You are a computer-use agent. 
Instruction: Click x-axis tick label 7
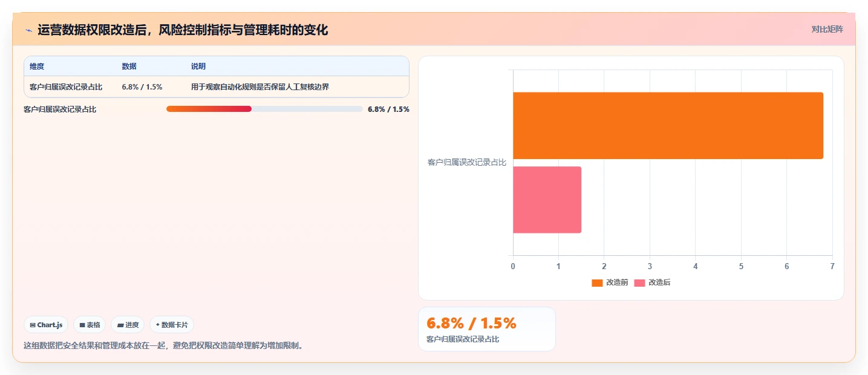click(x=832, y=266)
